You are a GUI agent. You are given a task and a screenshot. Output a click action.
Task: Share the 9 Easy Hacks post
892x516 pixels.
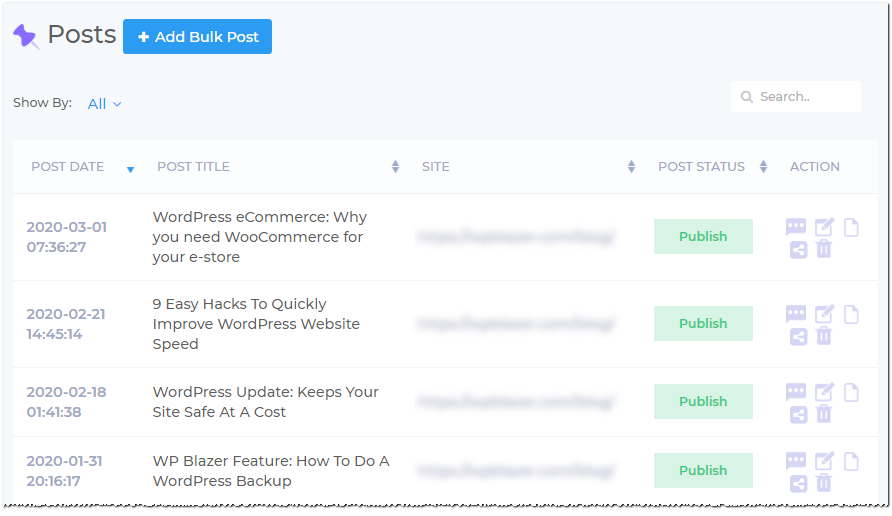coord(799,336)
